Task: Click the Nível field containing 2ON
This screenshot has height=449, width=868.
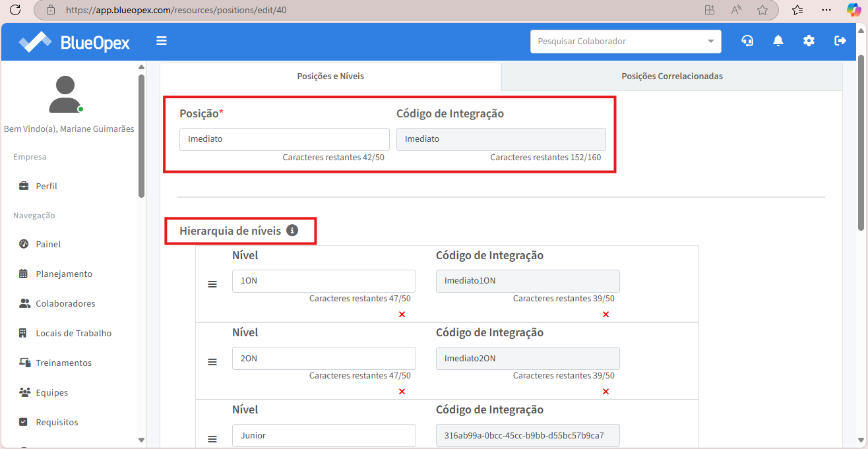Action: click(324, 358)
